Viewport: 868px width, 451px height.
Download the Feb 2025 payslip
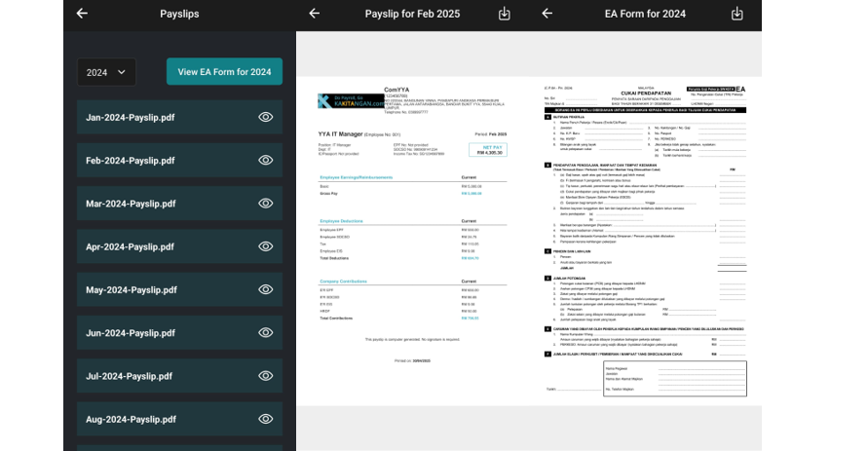click(x=504, y=14)
